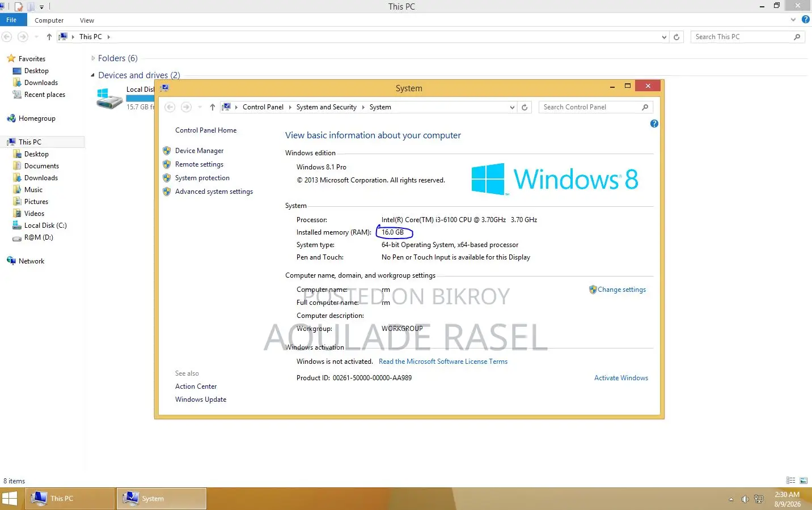Select Videos folder in navigation pane
812x510 pixels.
pyautogui.click(x=34, y=214)
